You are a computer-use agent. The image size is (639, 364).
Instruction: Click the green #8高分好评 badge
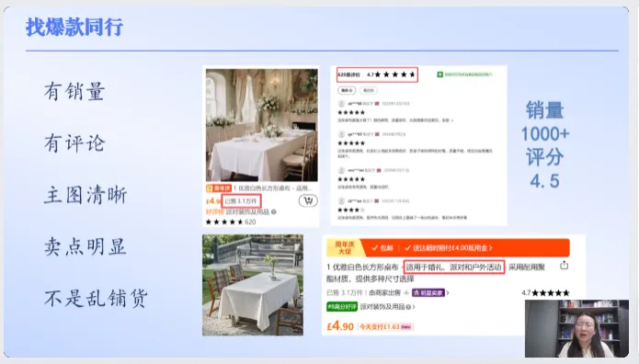click(x=342, y=306)
